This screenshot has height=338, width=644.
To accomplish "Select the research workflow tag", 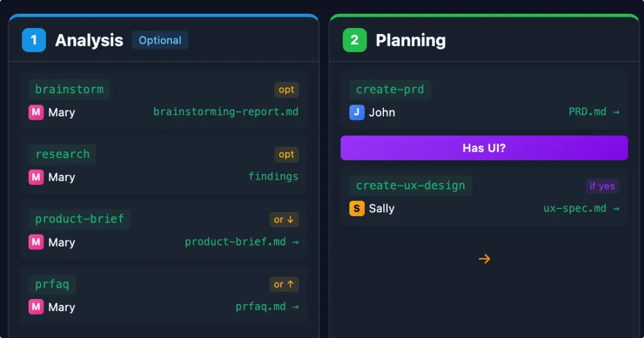I will 63,154.
